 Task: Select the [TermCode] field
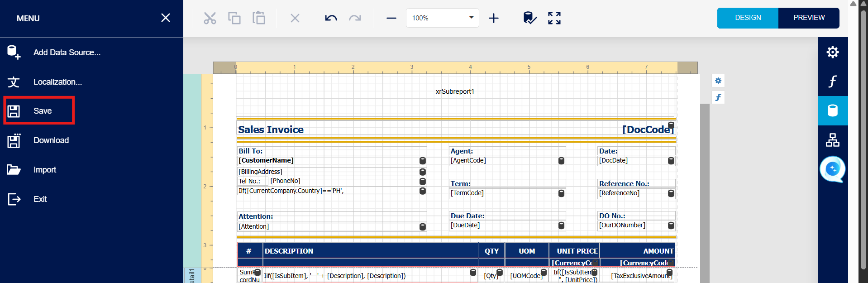point(507,193)
